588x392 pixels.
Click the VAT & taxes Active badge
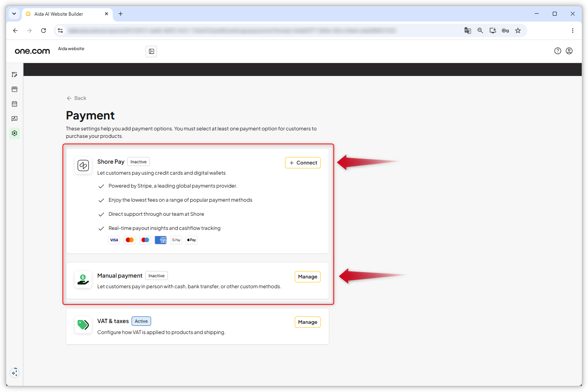click(x=141, y=321)
